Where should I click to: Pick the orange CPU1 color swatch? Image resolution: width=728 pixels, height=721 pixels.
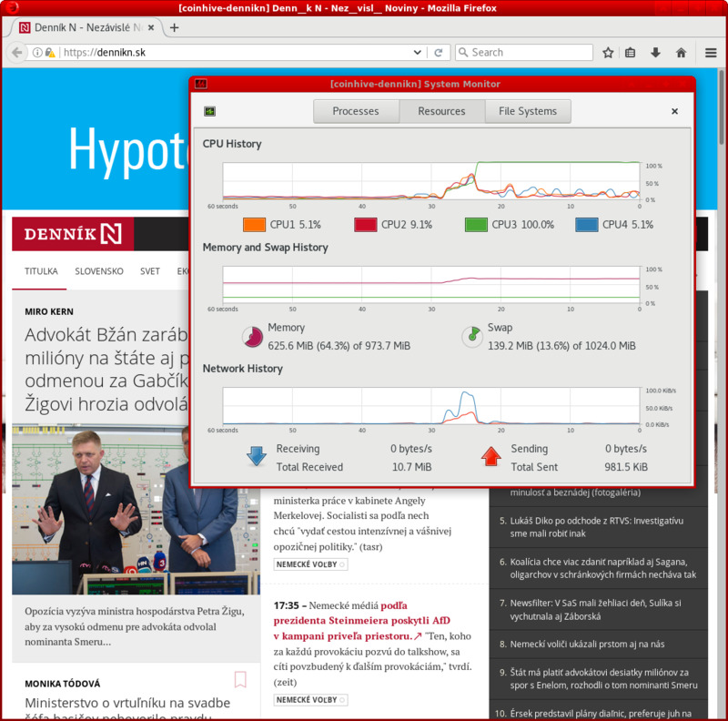coord(254,225)
